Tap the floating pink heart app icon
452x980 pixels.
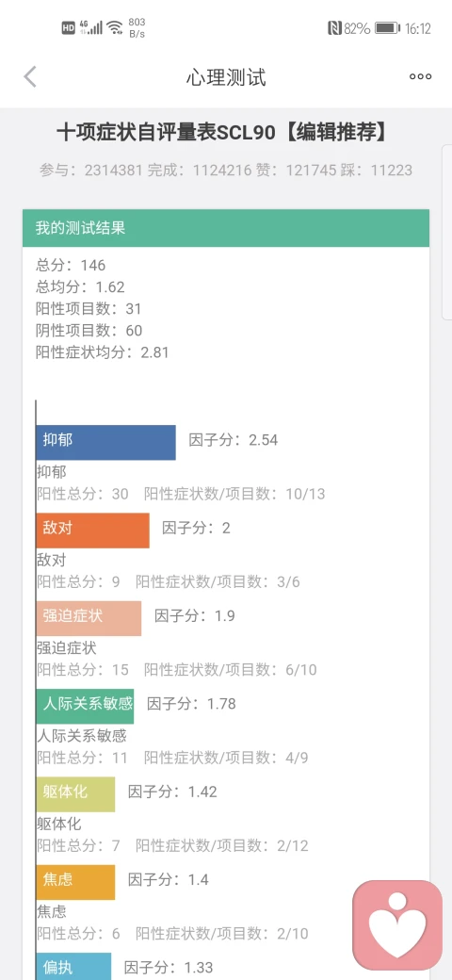(397, 925)
